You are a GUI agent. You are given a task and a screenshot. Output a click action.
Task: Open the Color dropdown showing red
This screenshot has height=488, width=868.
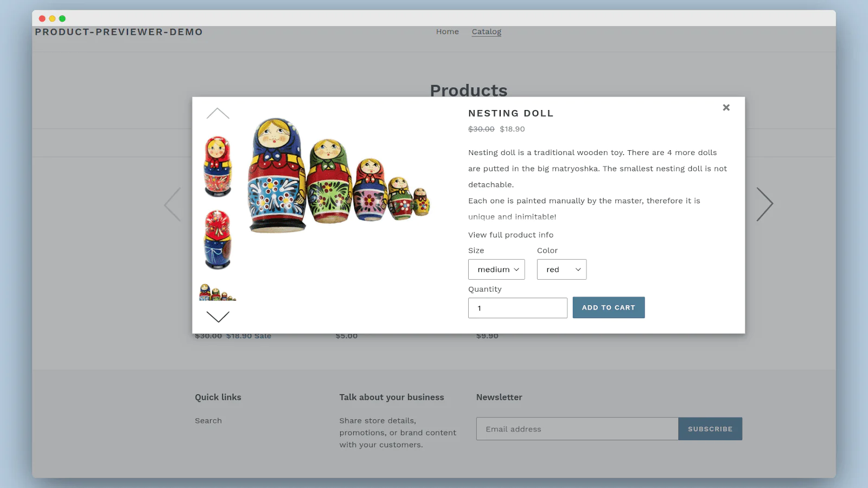click(x=561, y=269)
